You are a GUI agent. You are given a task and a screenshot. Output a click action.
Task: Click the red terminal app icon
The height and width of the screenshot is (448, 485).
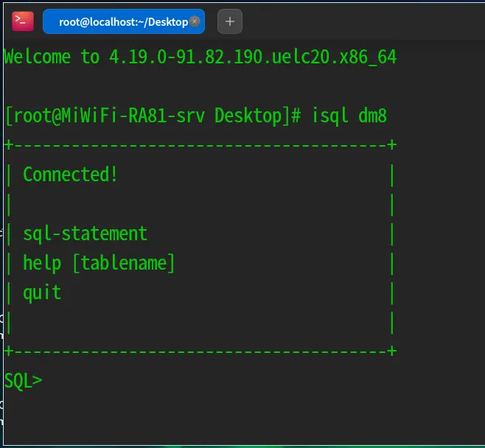pos(23,21)
